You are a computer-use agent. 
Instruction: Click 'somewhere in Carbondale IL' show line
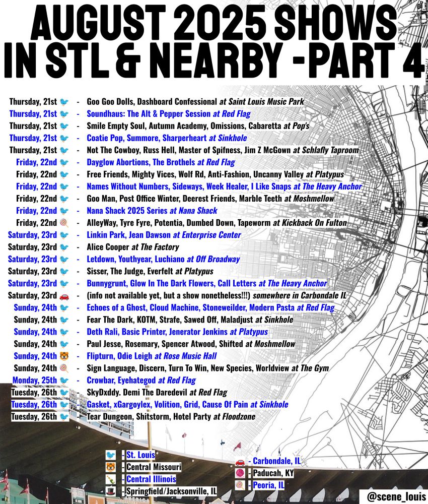coord(217,296)
